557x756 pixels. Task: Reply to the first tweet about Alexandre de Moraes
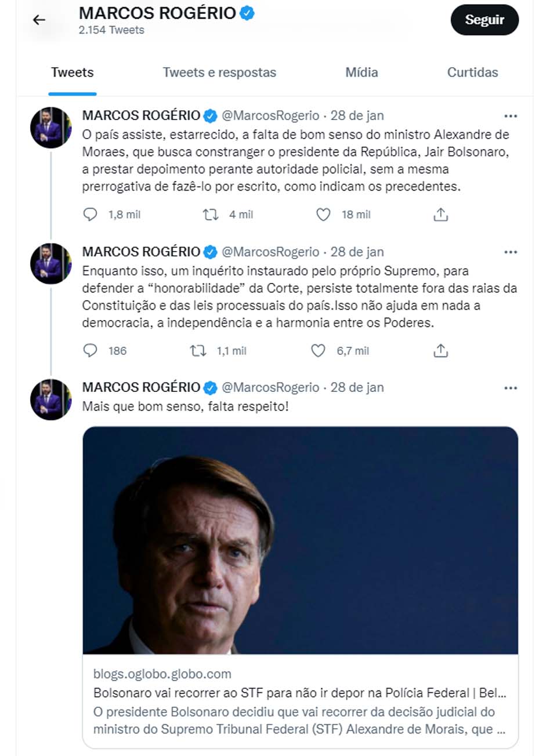tap(91, 215)
